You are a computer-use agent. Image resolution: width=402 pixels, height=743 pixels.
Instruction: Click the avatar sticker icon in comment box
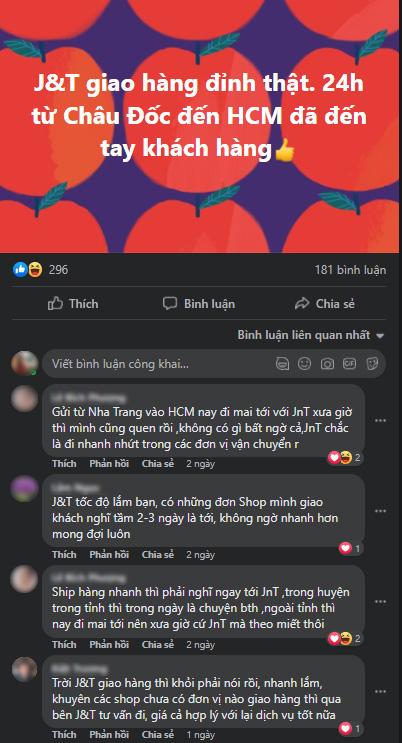pyautogui.click(x=283, y=364)
